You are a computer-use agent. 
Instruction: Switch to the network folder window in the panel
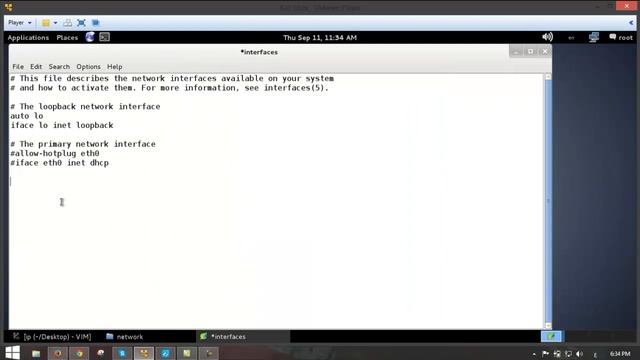(124, 337)
